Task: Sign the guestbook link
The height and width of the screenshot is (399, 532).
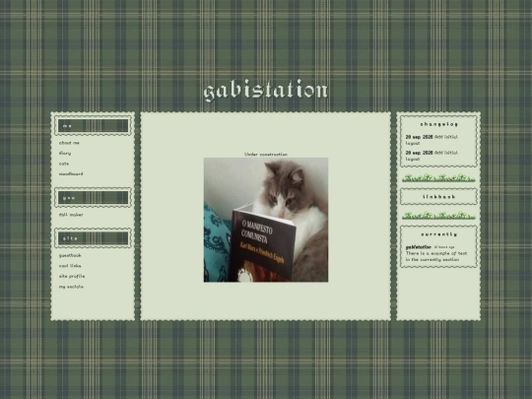Action: pos(70,255)
